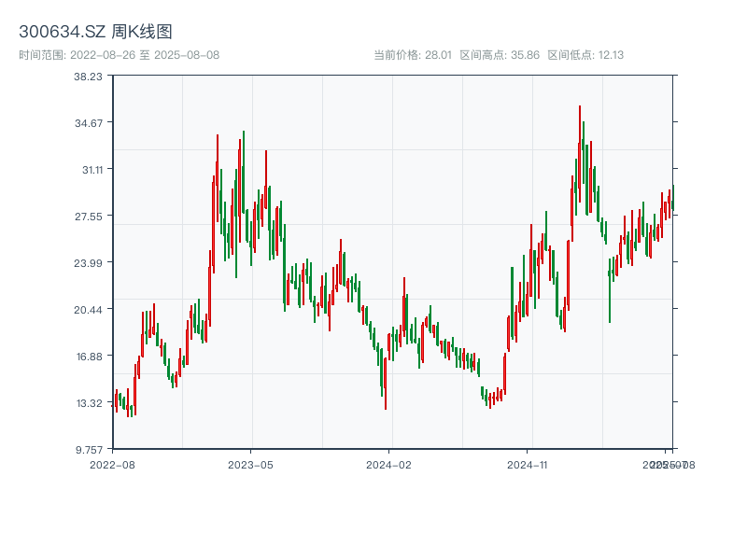Click the 300634.SZ 周K线图 chart title
The width and height of the screenshot is (747, 560).
click(x=95, y=33)
